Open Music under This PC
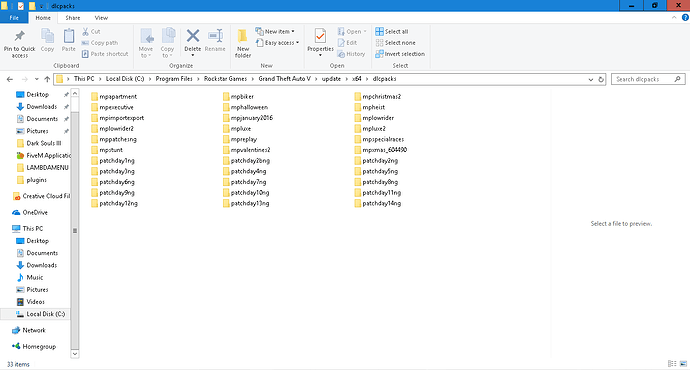The image size is (690, 370). [x=29, y=278]
